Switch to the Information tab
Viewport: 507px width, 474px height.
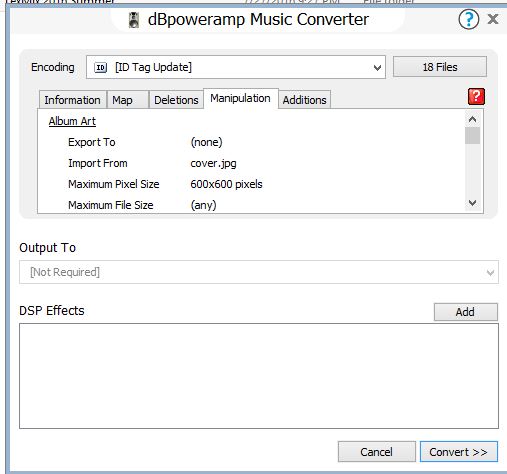point(72,100)
